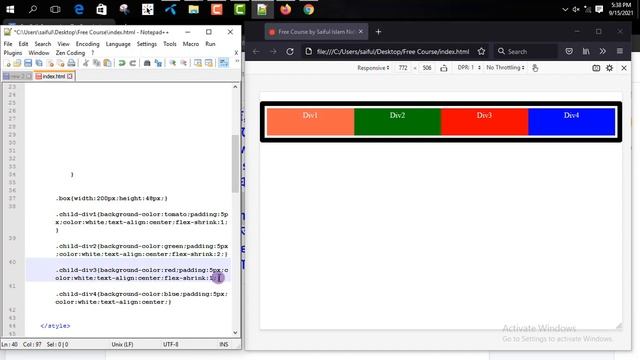Expand Firefox toolbar overflow chevron
The image size is (640, 360).
[x=602, y=51]
